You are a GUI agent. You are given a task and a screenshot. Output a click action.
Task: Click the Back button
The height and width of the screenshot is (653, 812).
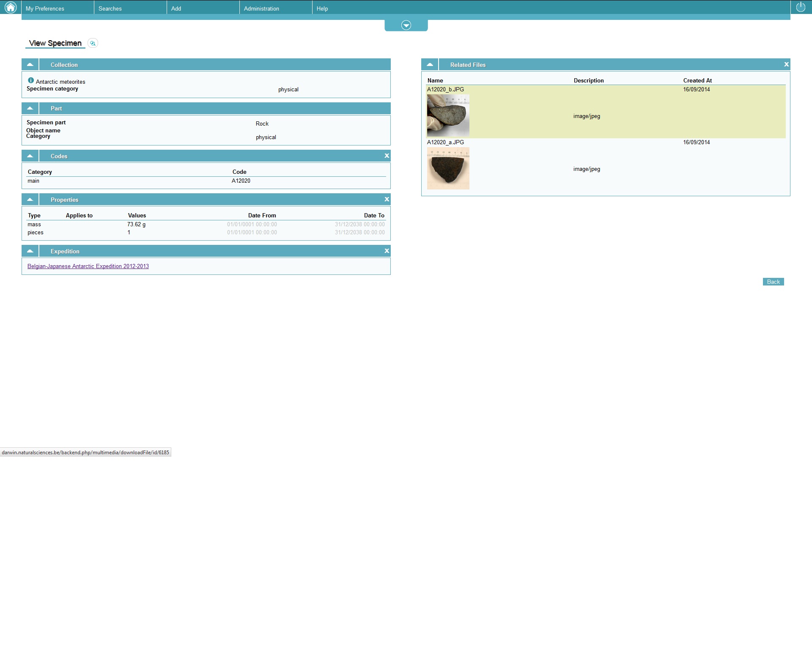point(773,282)
